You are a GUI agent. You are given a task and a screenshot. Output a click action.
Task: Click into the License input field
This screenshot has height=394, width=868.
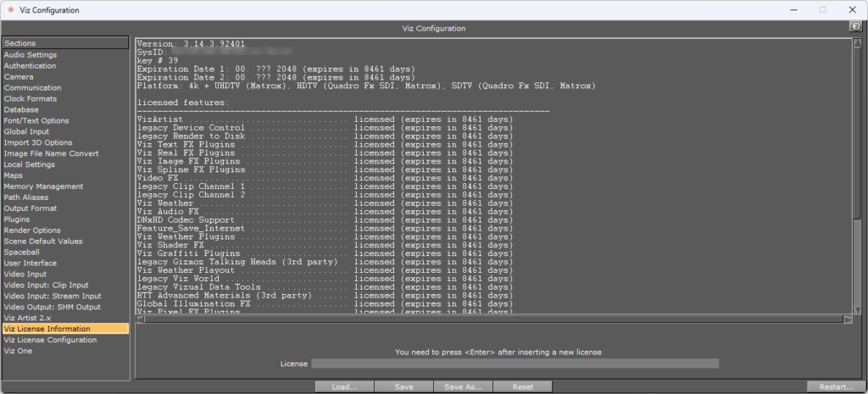point(515,363)
